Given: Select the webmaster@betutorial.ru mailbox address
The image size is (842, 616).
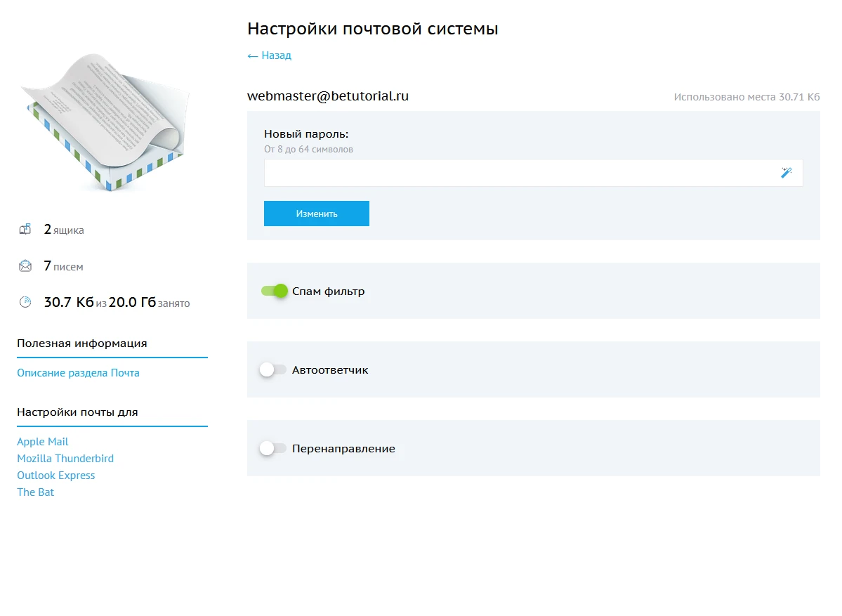Looking at the screenshot, I should tap(327, 96).
